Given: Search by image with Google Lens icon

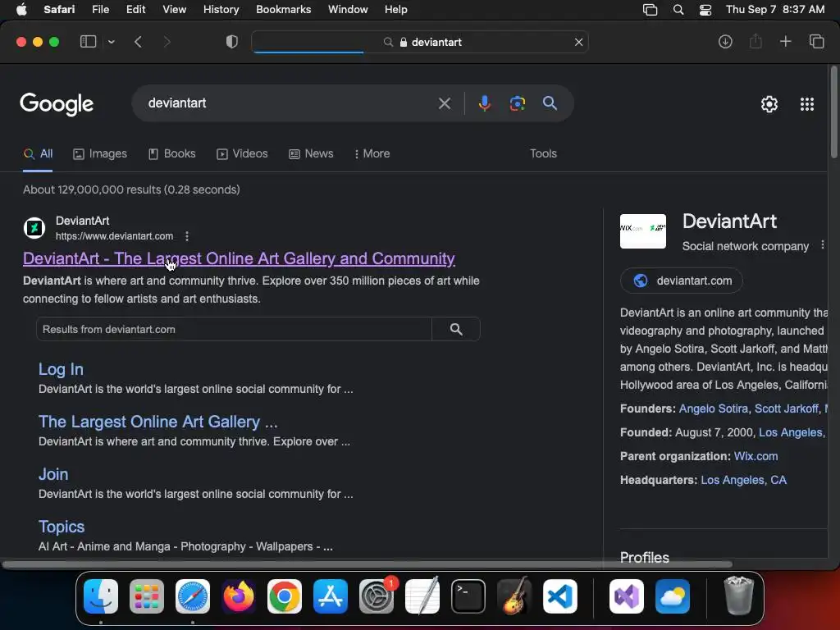Looking at the screenshot, I should pos(517,103).
